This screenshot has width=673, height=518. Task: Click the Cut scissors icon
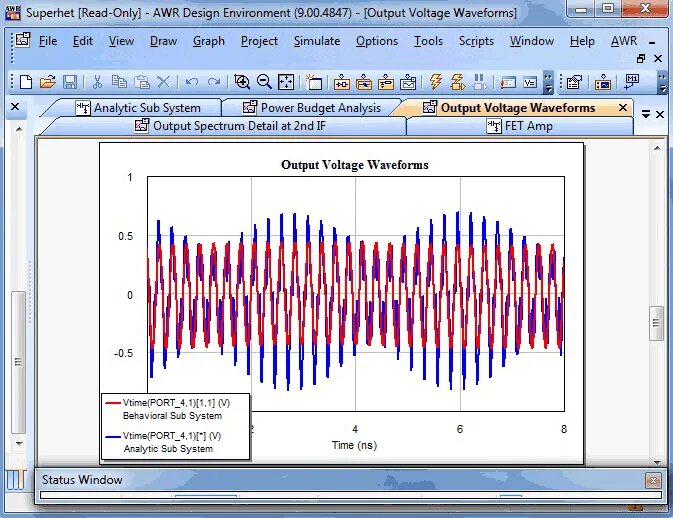pos(97,82)
